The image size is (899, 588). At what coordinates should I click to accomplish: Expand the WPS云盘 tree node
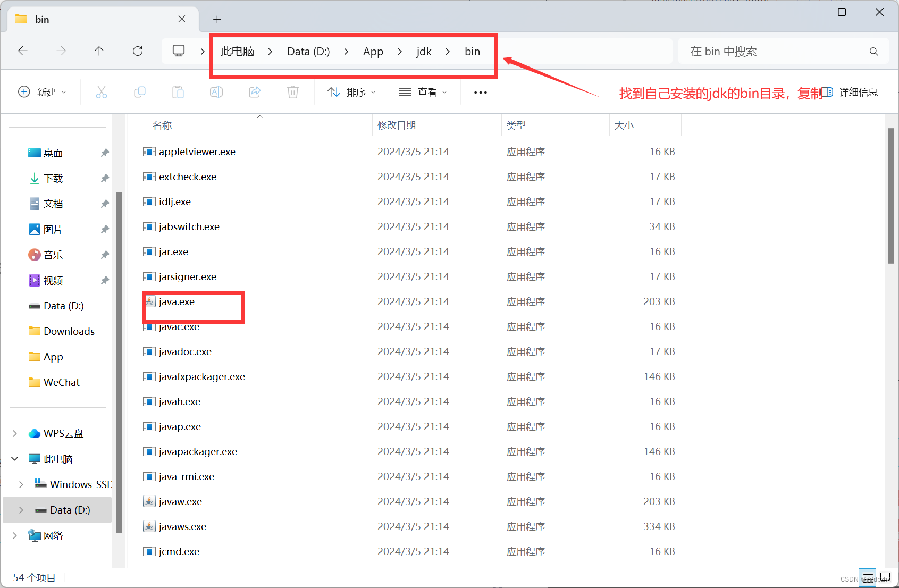click(15, 434)
